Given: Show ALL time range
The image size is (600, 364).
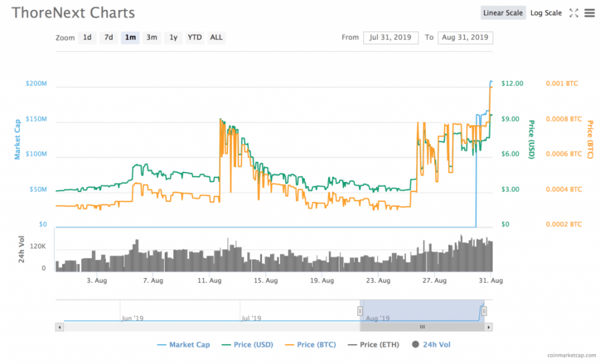Looking at the screenshot, I should pyautogui.click(x=216, y=37).
